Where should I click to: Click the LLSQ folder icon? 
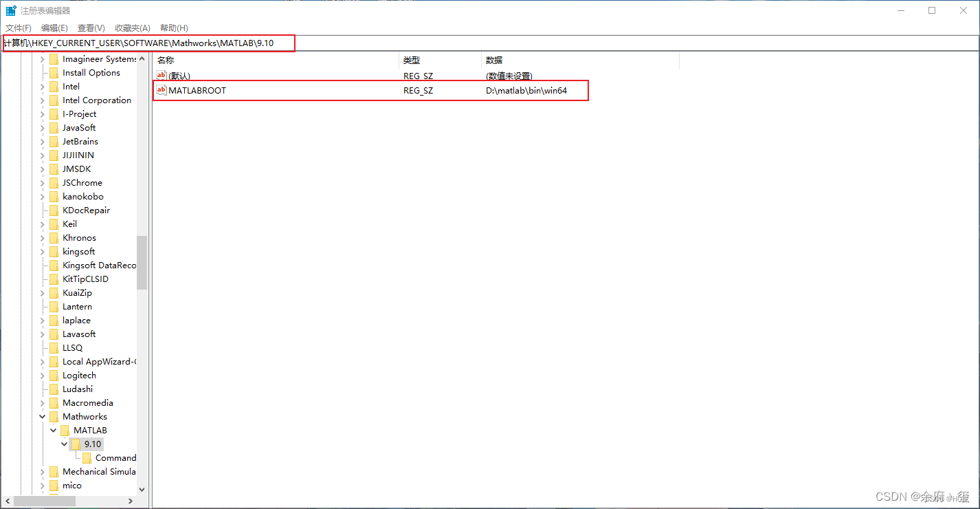[x=54, y=348]
